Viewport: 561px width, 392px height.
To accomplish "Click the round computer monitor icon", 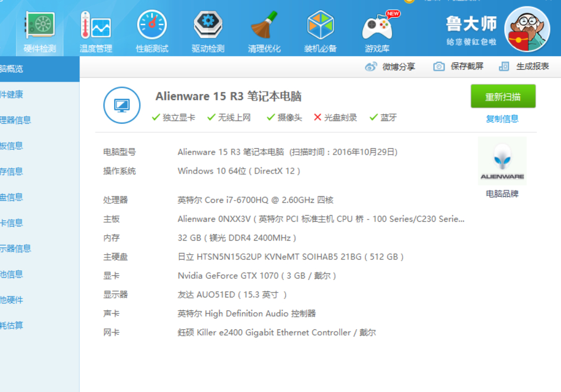I will 122,105.
